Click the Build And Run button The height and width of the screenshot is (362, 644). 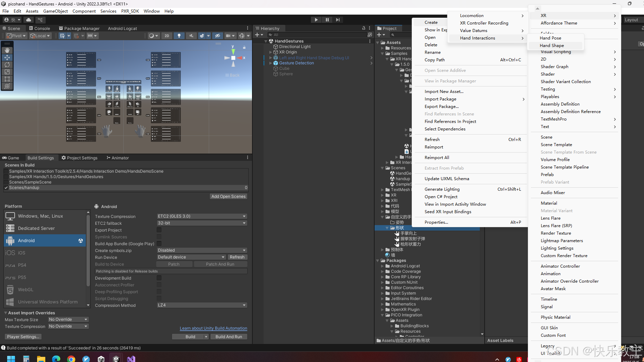click(229, 337)
